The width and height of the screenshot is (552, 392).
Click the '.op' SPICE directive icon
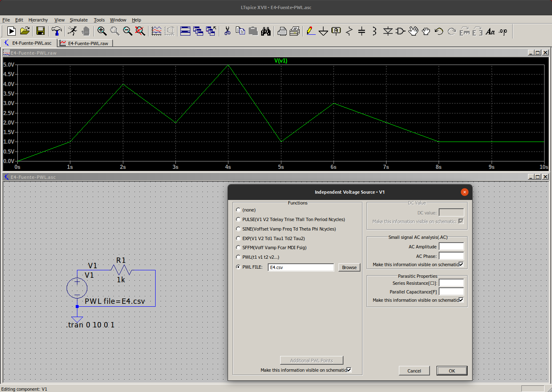(x=503, y=31)
